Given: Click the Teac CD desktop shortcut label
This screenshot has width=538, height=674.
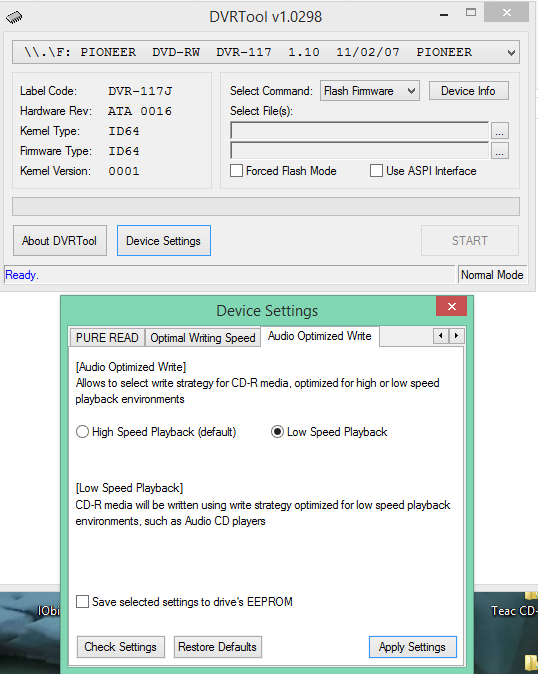Looking at the screenshot, I should (x=514, y=611).
